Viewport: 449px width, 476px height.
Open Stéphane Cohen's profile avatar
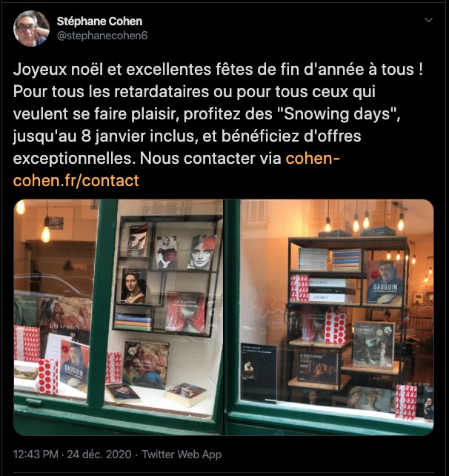coord(32,28)
